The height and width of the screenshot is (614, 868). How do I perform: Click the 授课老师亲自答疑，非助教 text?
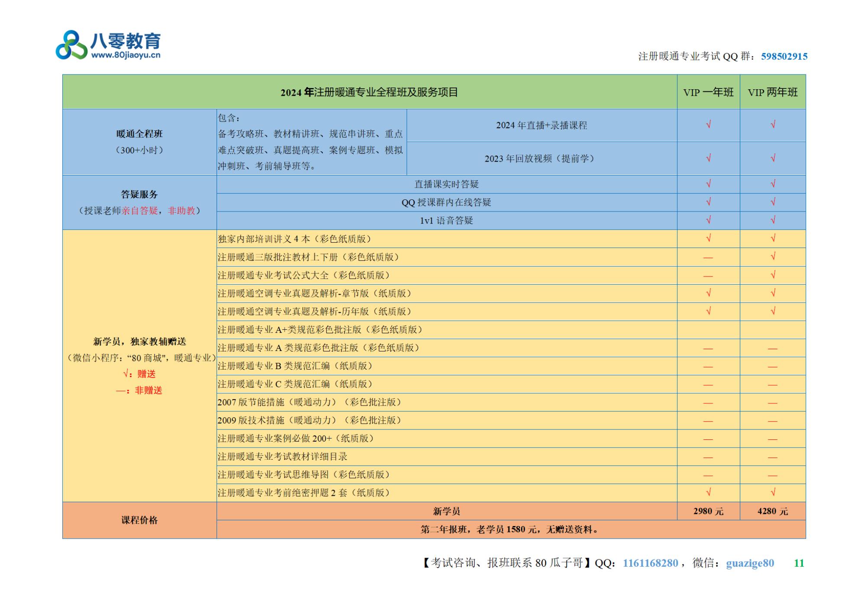coord(139,211)
